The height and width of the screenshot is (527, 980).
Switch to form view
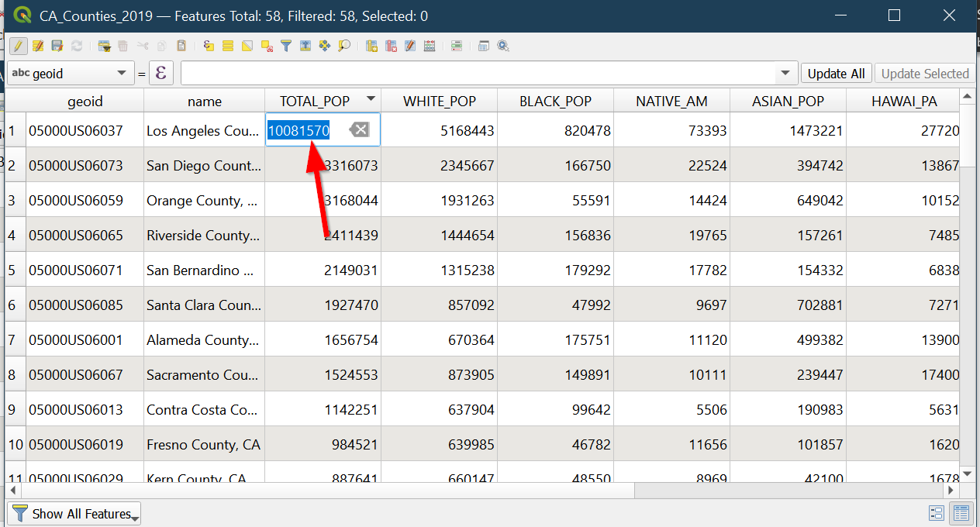936,513
